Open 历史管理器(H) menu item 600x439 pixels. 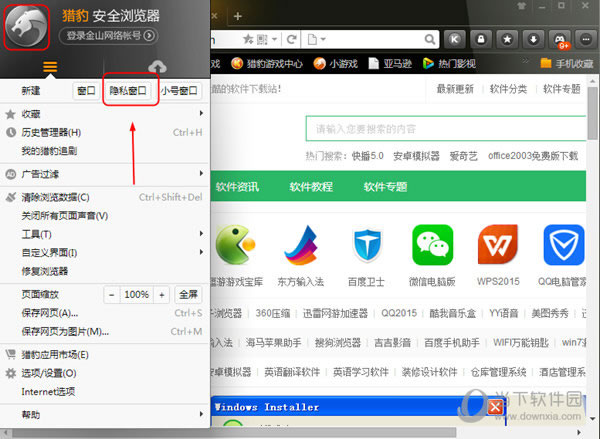coord(104,132)
